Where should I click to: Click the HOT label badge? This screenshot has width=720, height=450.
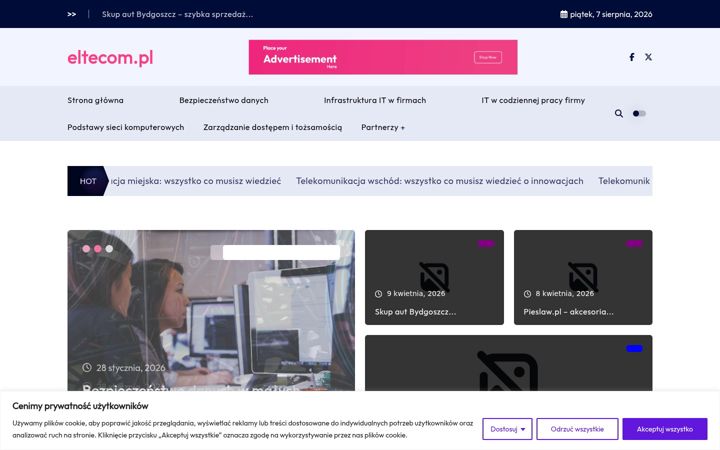88,181
